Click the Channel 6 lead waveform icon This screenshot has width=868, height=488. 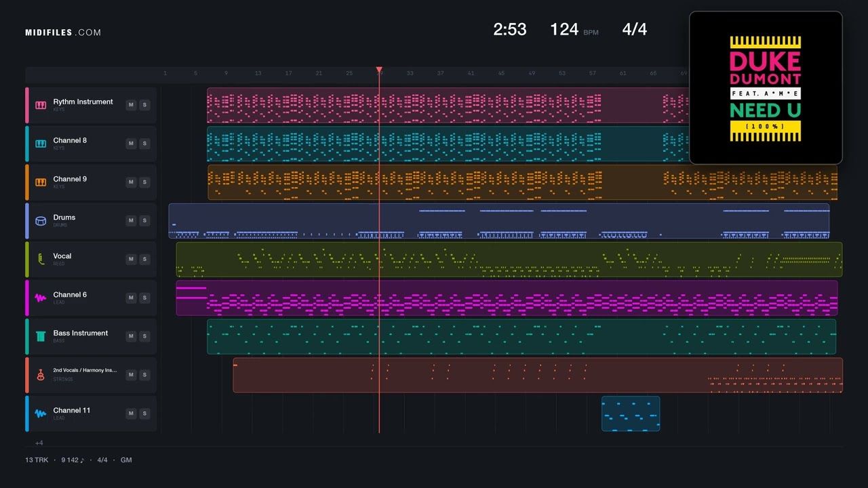(41, 298)
